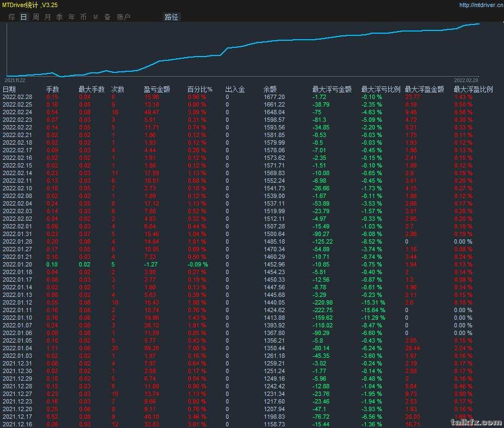
Task: Click floating loss ratio -15.31 %
Action: tap(373, 302)
